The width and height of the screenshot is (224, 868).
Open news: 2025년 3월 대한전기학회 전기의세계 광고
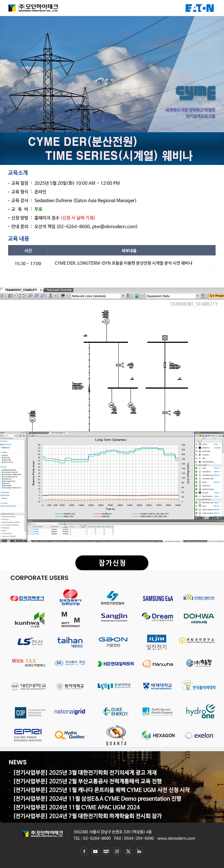(x=85, y=772)
